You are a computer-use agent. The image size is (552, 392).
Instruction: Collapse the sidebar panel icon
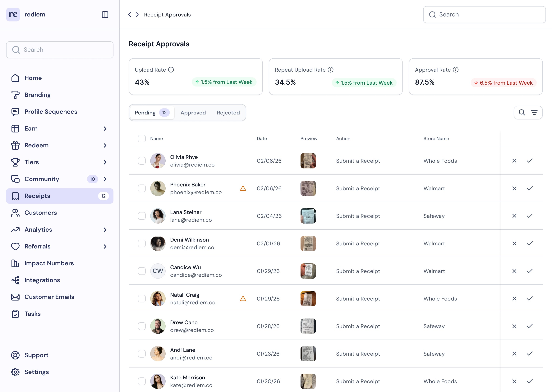click(105, 15)
